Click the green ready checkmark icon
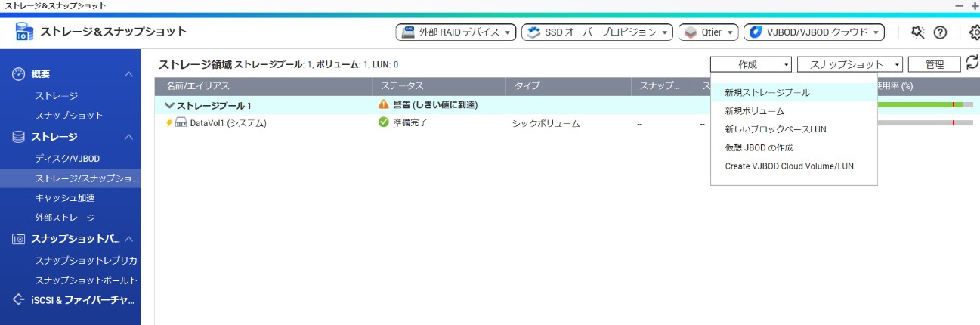Screen dimensions: 980x325 point(384,122)
